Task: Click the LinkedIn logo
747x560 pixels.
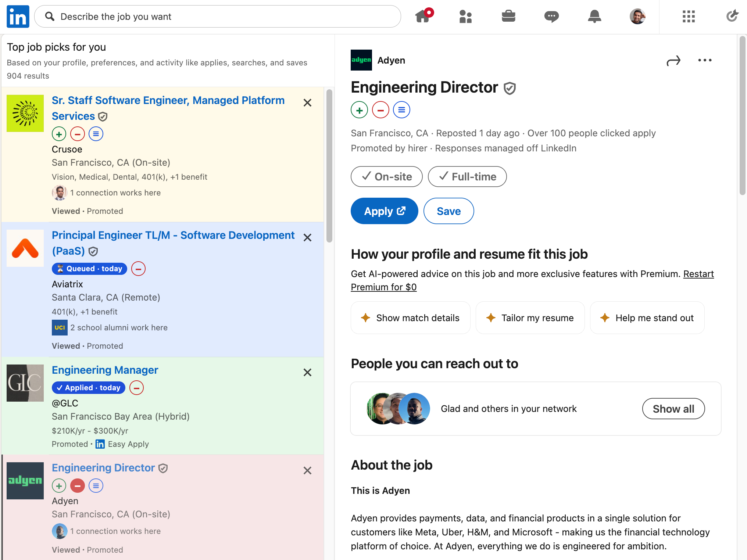Action: (x=18, y=17)
